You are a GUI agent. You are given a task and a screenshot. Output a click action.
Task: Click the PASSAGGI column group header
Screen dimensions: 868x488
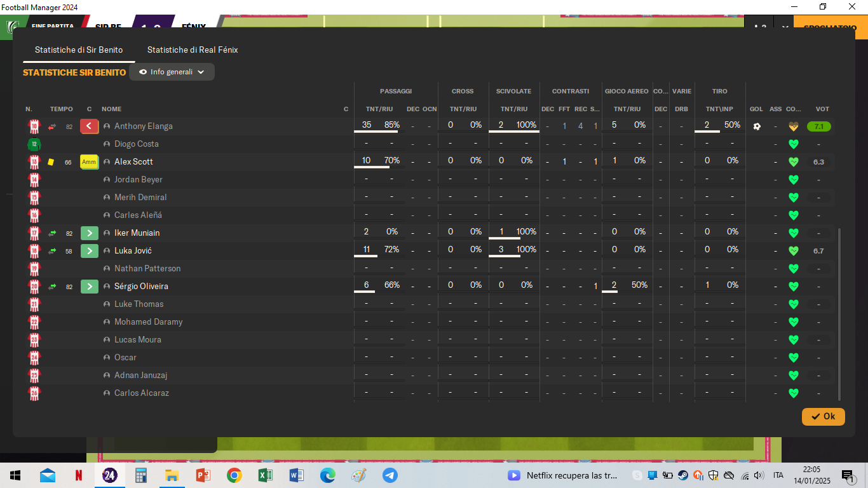(x=396, y=91)
